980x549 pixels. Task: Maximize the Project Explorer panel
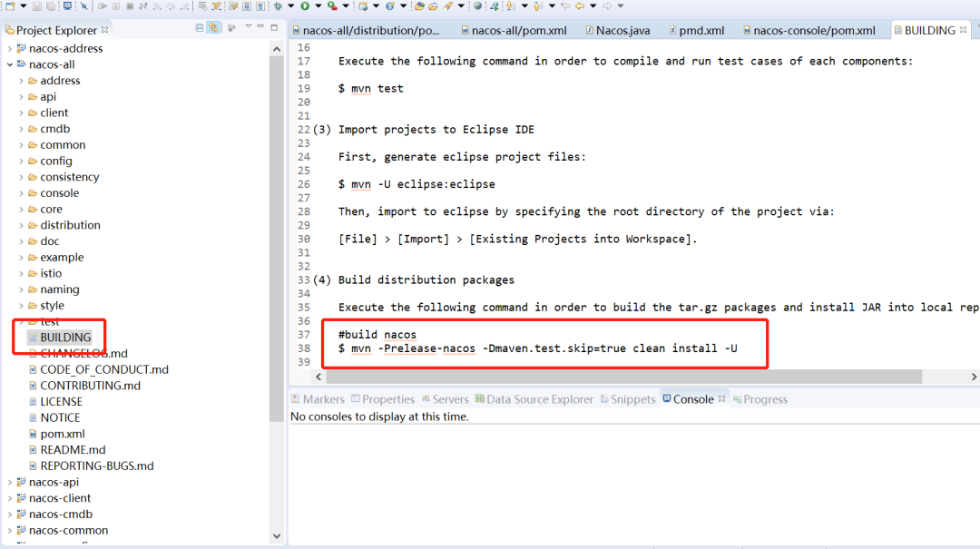(x=274, y=27)
